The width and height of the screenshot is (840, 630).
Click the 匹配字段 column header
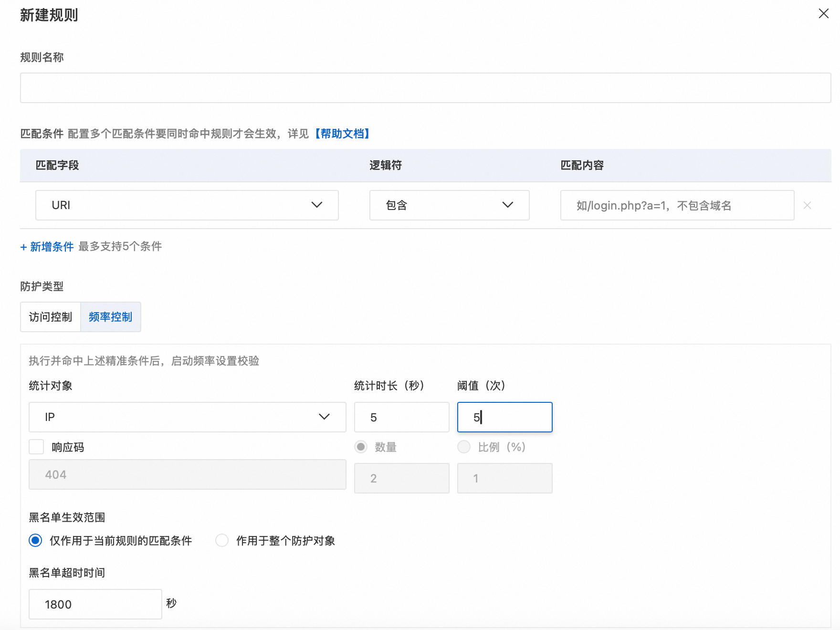click(57, 166)
